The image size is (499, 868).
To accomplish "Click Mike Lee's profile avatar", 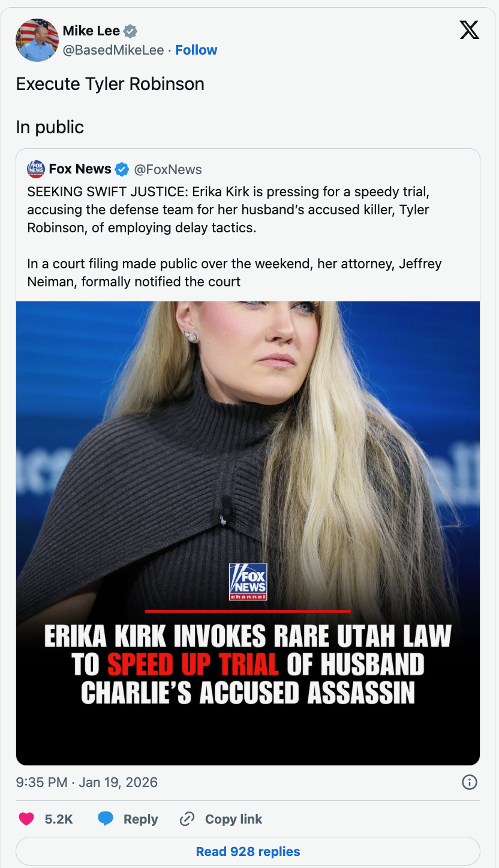I will tap(37, 40).
